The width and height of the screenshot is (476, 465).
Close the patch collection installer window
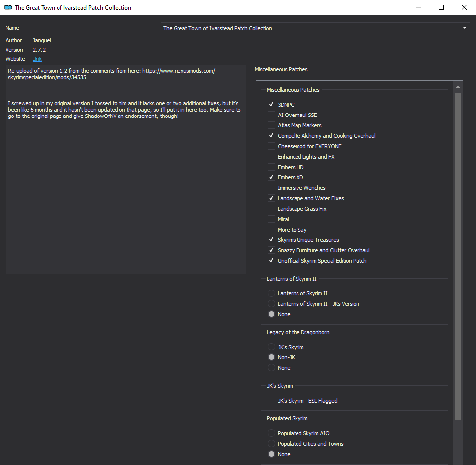464,7
